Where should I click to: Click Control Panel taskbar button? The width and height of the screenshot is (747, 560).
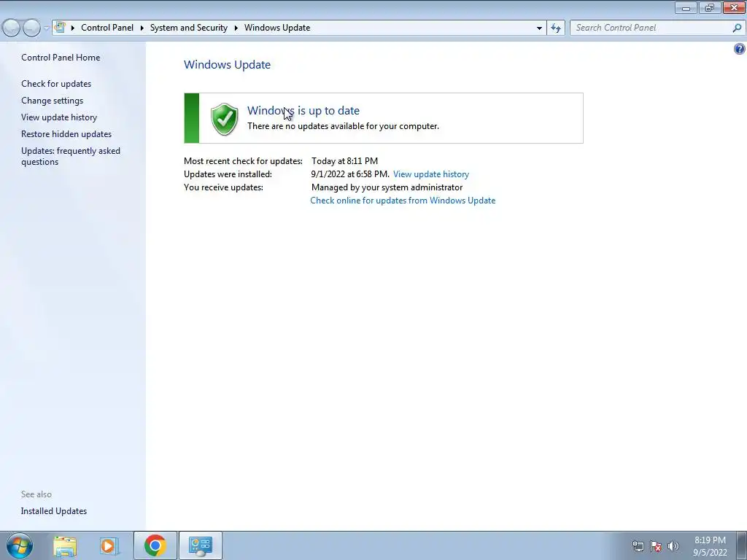pos(201,545)
